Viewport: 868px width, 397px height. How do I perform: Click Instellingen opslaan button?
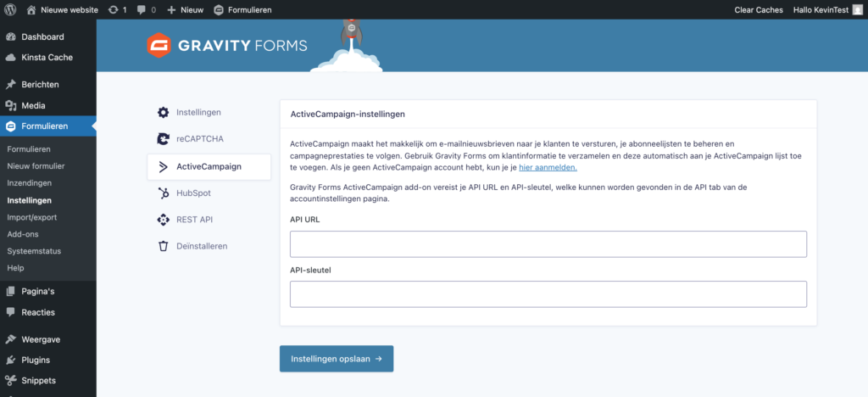click(337, 359)
